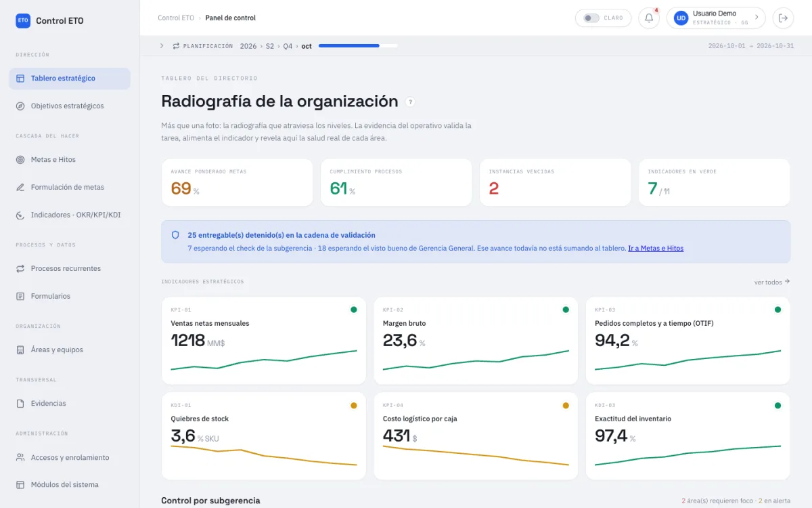Open the Usuario Demo menu chevron
The width and height of the screenshot is (812, 508).
click(x=757, y=18)
